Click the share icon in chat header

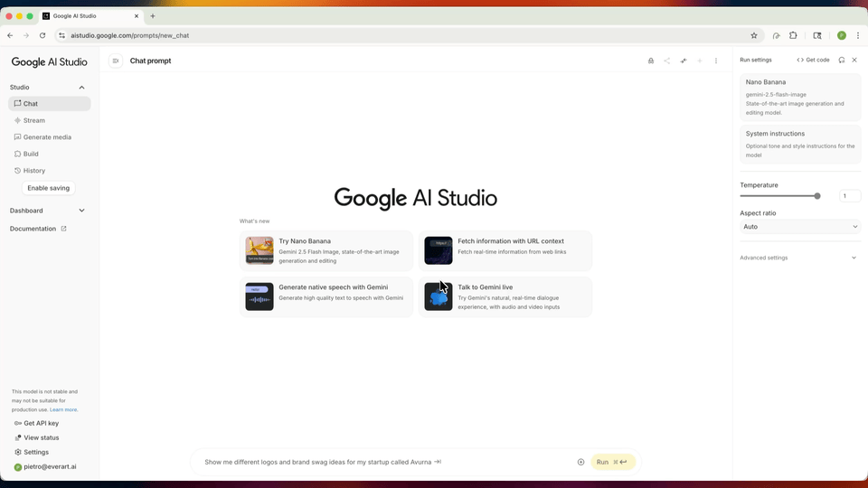(x=667, y=61)
